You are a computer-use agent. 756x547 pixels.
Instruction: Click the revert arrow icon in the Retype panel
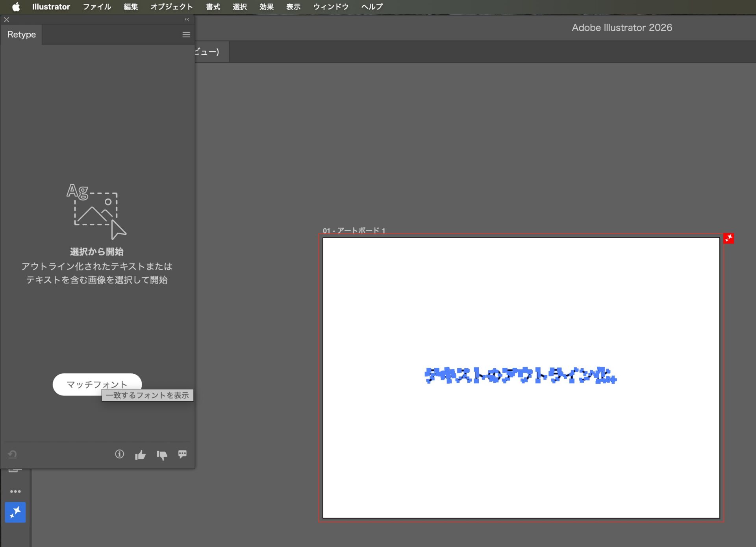tap(12, 454)
